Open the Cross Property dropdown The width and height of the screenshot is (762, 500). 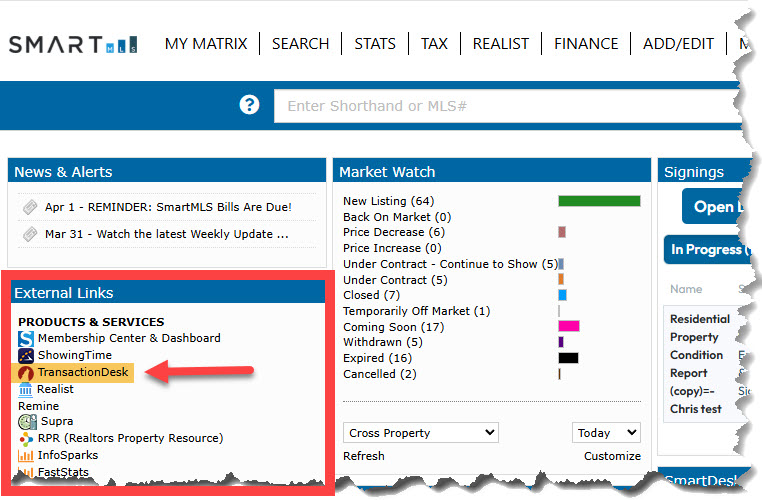(420, 433)
